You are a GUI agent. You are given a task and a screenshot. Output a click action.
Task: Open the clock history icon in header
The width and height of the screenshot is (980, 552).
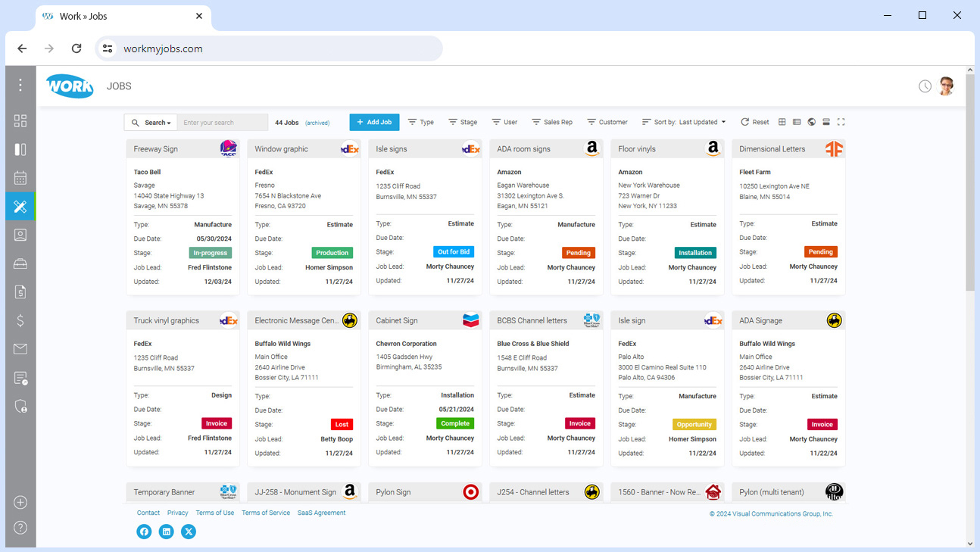point(925,86)
